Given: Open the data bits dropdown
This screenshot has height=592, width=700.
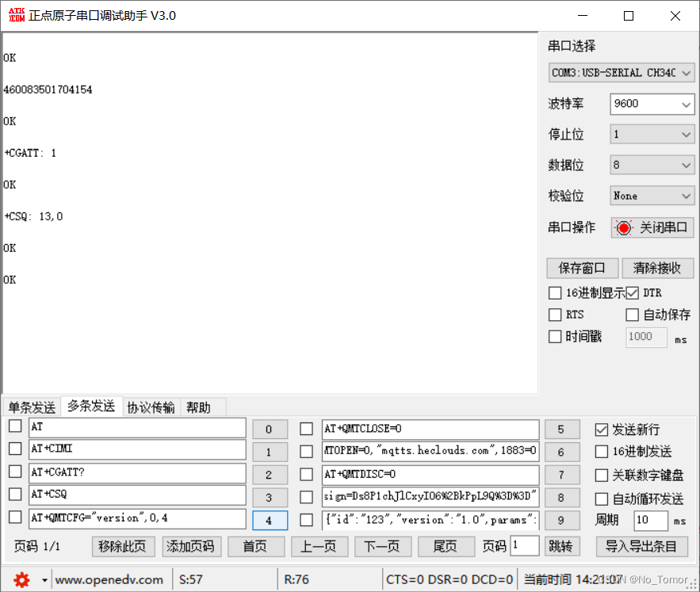Looking at the screenshot, I should click(652, 165).
